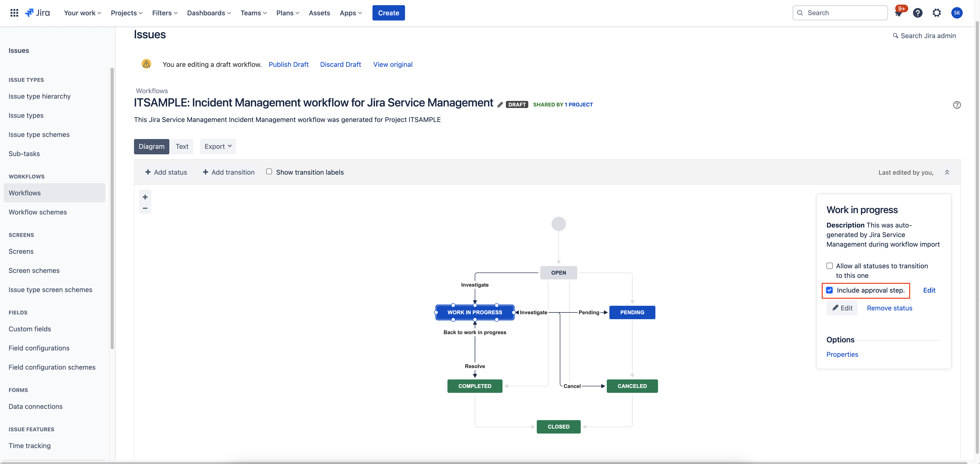Uncheck Include approval step checkbox

pyautogui.click(x=830, y=290)
